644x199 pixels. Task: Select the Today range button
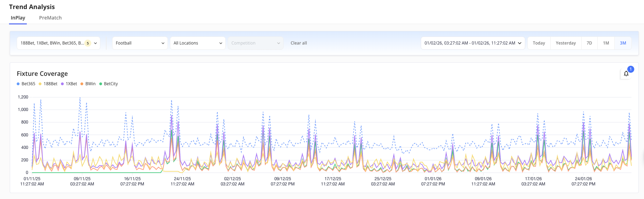539,43
